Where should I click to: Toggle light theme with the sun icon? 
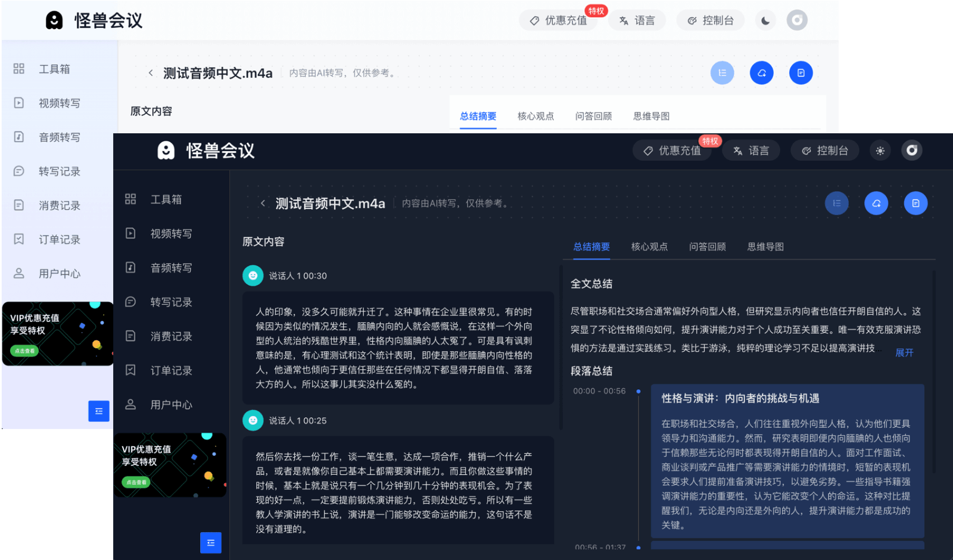pyautogui.click(x=881, y=151)
